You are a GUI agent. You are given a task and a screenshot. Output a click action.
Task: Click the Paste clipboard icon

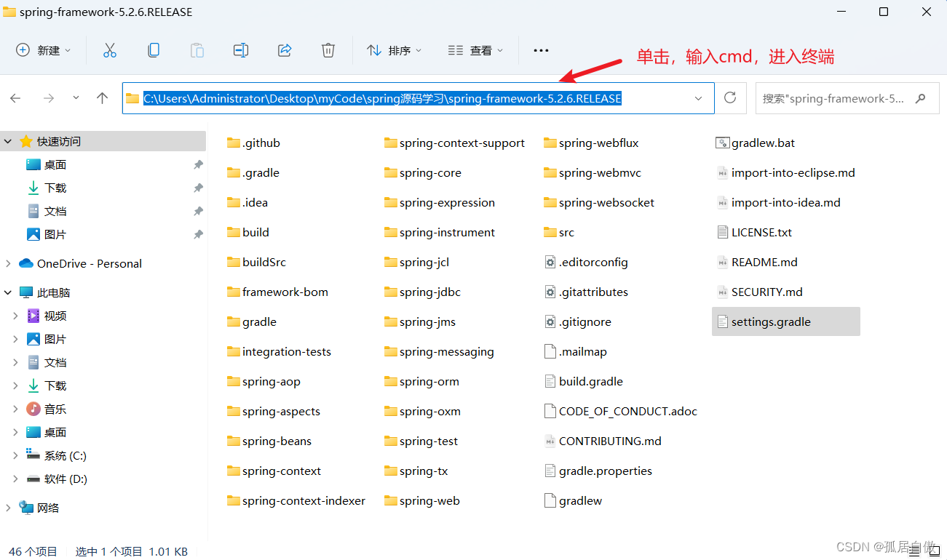197,50
